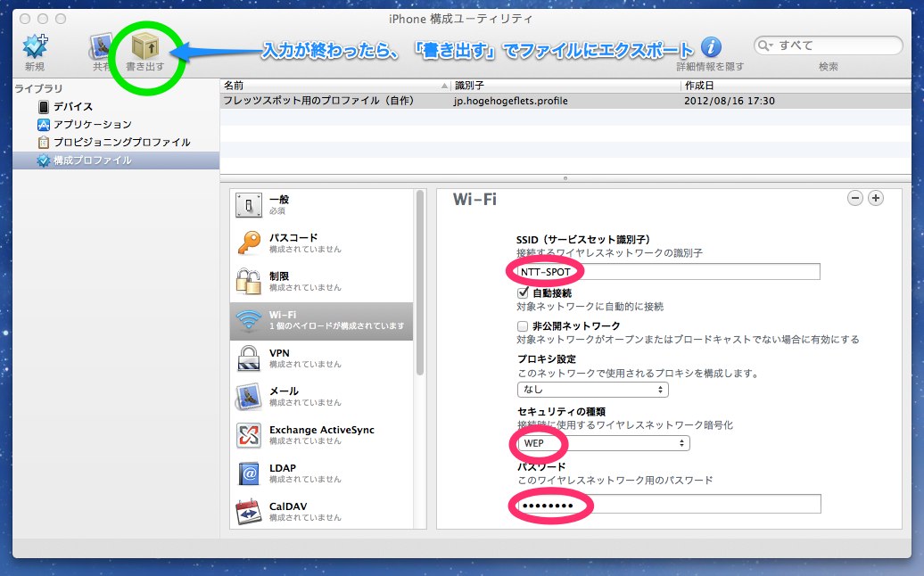Open the VPN payload settings
Screen dimensions: 924x576
tap(322, 358)
